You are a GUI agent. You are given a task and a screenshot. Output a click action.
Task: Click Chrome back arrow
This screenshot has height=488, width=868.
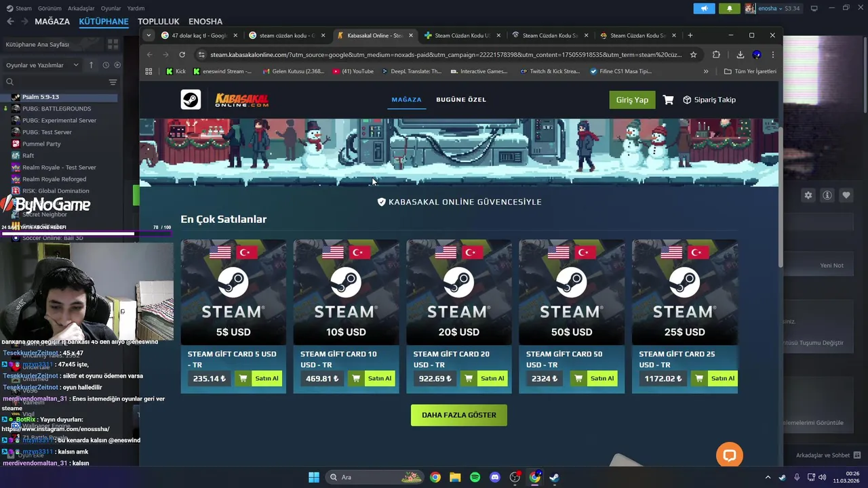pos(150,54)
